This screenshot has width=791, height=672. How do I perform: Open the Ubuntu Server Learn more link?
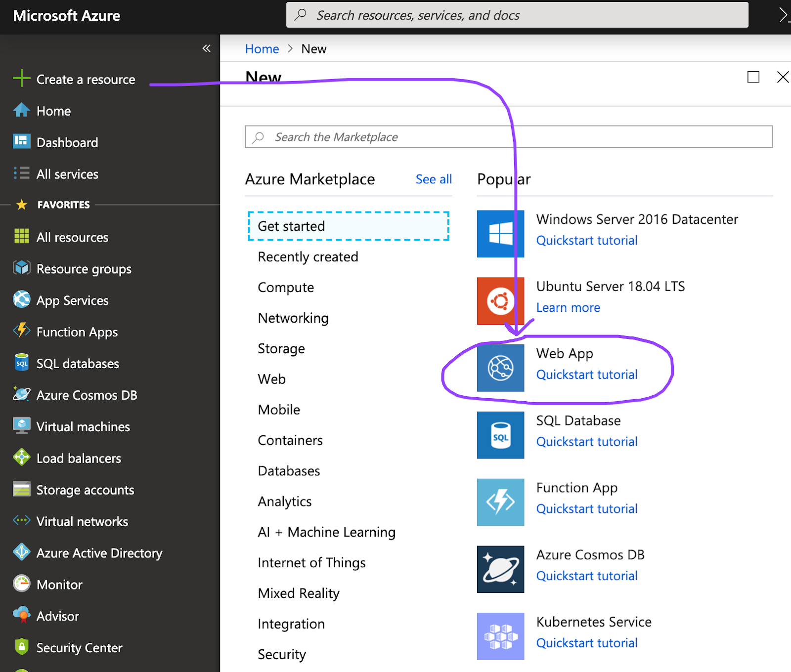coord(568,307)
